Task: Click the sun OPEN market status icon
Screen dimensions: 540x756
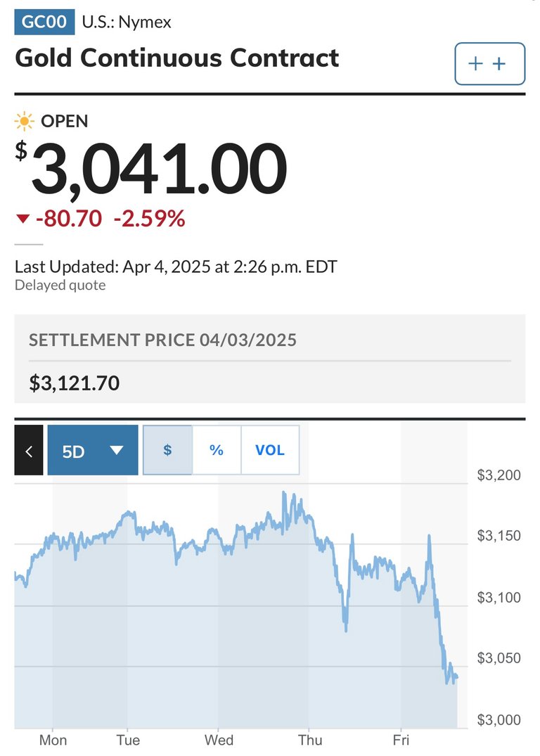Action: pos(24,121)
